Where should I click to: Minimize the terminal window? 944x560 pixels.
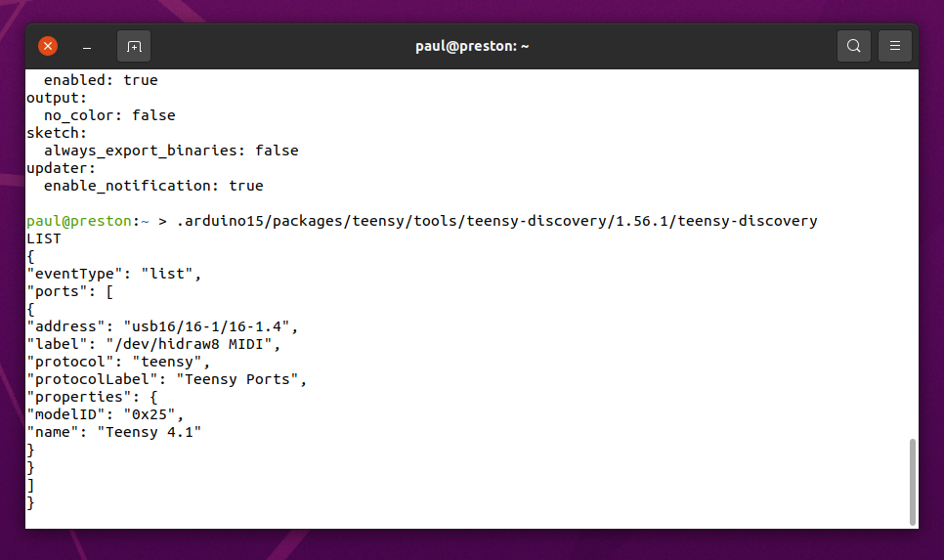(x=87, y=46)
